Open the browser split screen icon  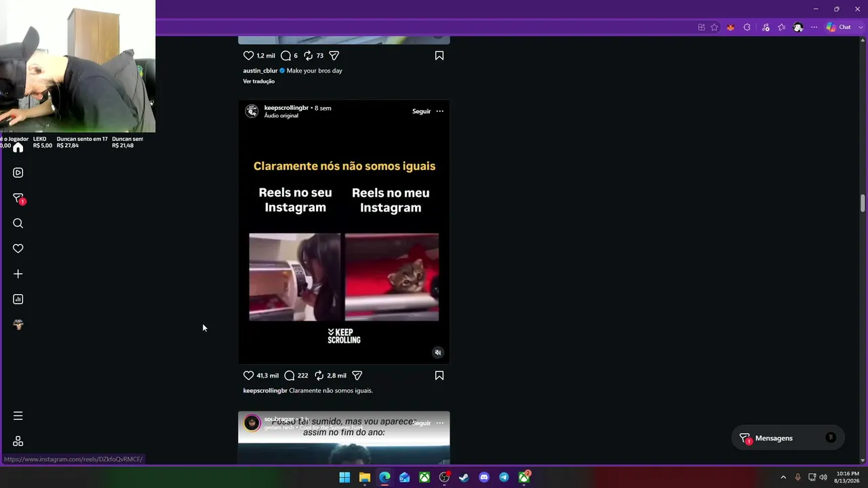tap(701, 27)
